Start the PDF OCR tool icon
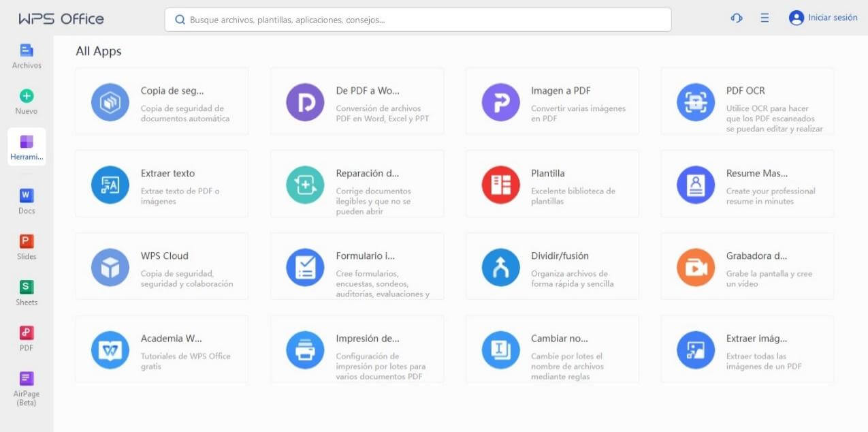 696,102
